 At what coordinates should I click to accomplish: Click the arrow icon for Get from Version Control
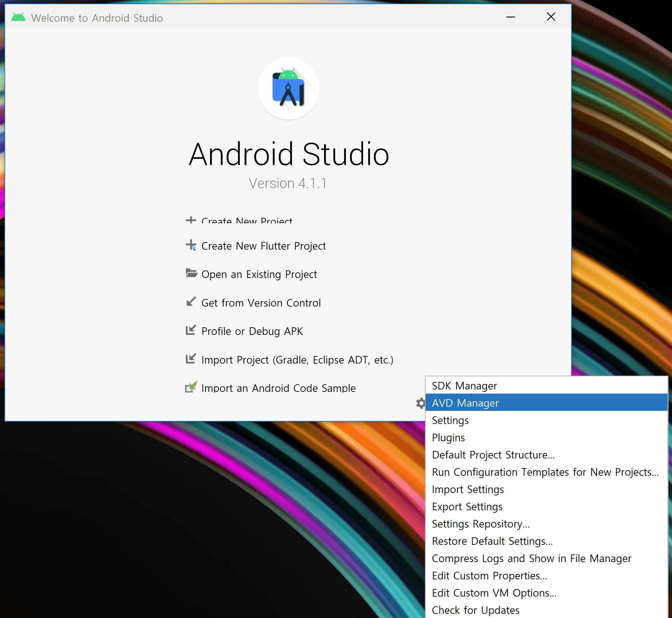pos(191,302)
